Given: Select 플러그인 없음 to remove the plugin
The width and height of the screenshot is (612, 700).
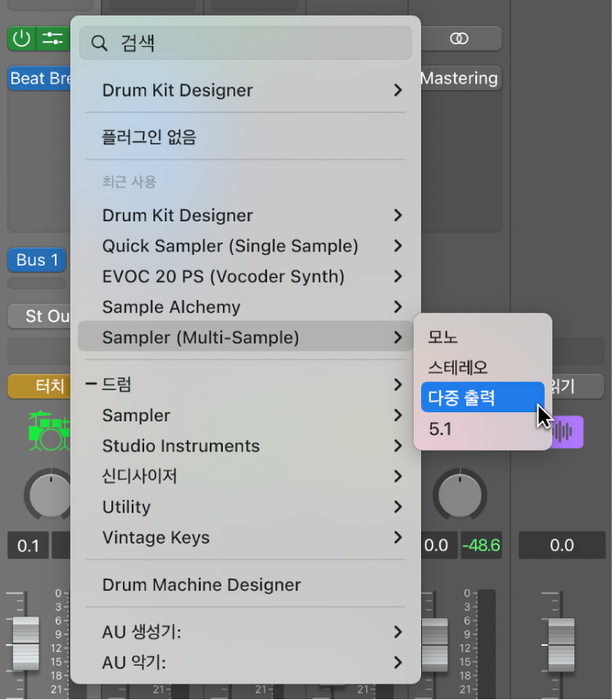Looking at the screenshot, I should [x=149, y=137].
